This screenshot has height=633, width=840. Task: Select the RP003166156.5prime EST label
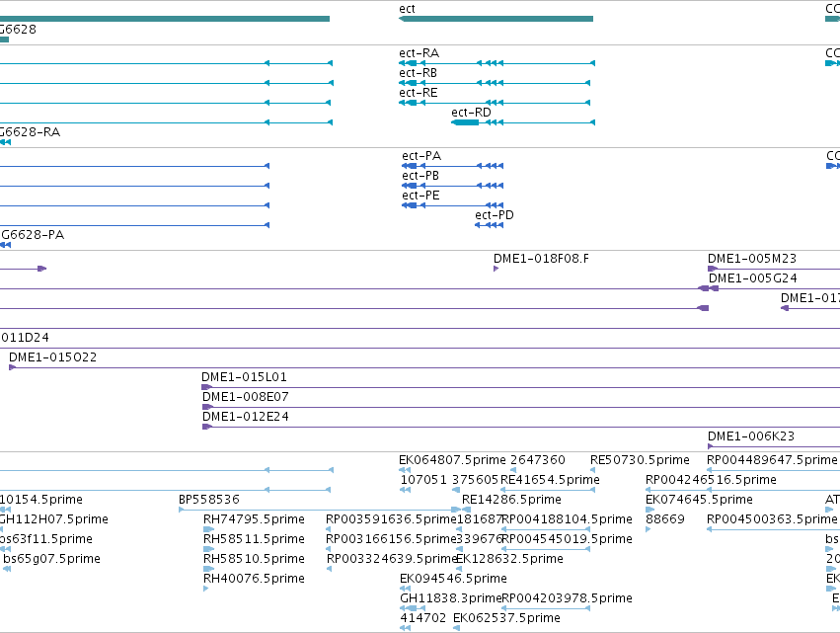pyautogui.click(x=391, y=540)
